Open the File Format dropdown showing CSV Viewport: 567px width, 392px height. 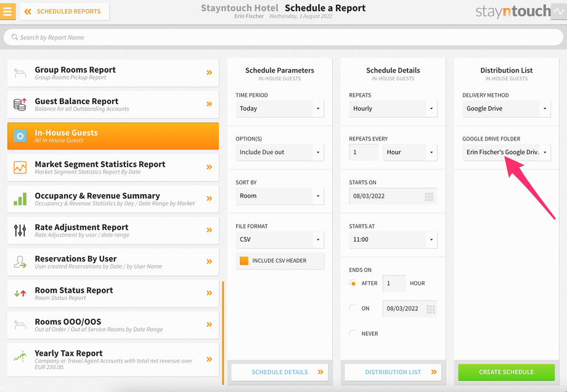pyautogui.click(x=280, y=239)
